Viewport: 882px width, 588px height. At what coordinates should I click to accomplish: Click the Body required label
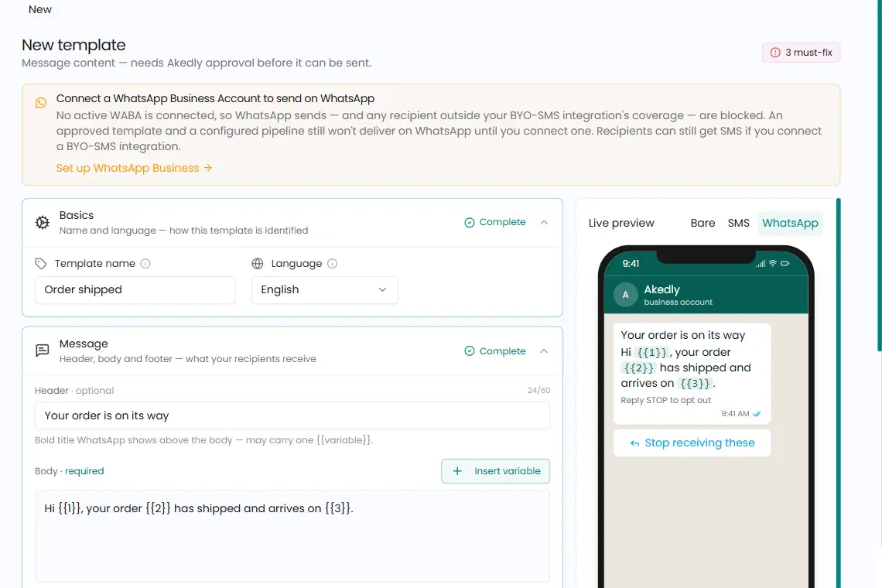point(69,471)
